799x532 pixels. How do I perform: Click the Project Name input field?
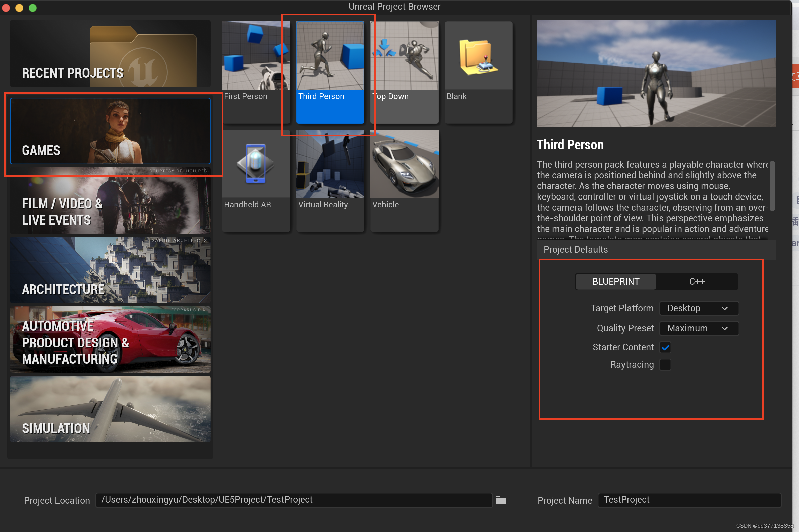[689, 500]
